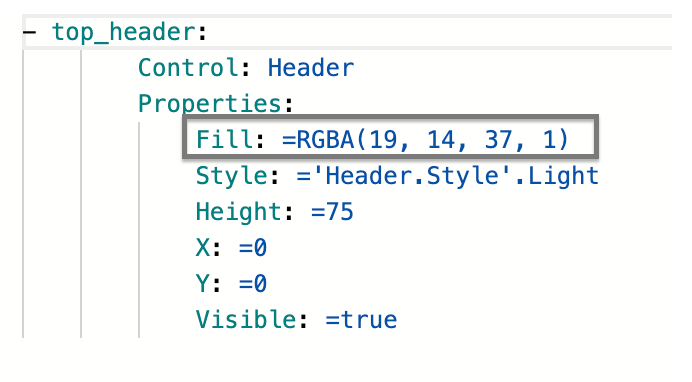Click the =true value of Visible
Image resolution: width=692 pixels, height=382 pixels.
(361, 319)
